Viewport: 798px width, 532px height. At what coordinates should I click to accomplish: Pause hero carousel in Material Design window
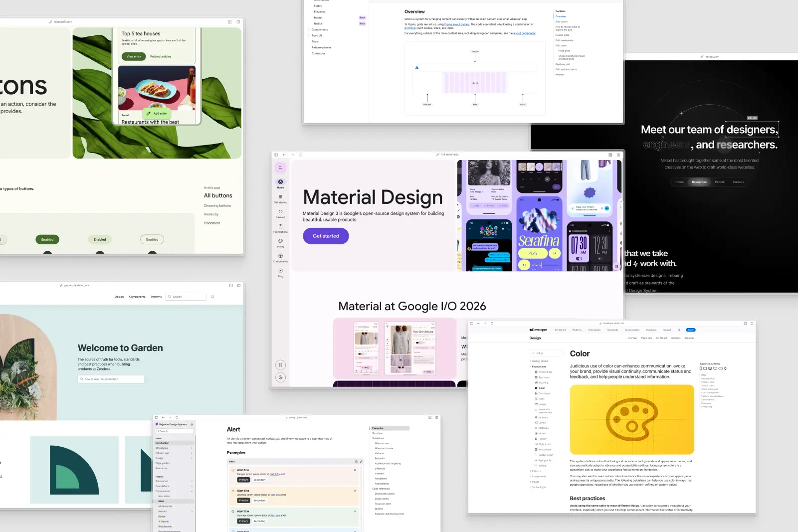[616, 267]
